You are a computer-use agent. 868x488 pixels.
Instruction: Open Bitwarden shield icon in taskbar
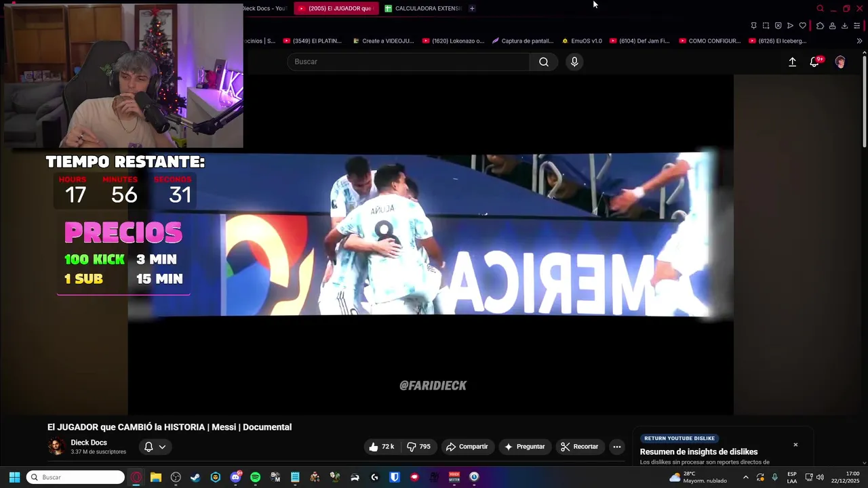394,477
